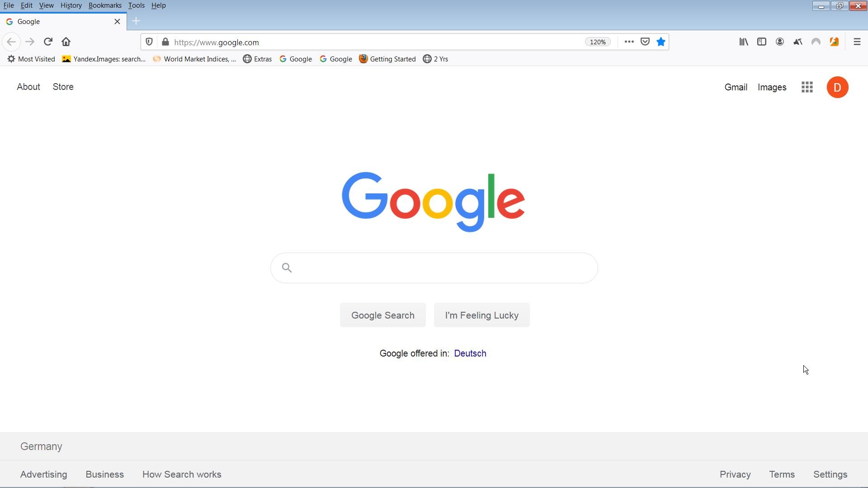
Task: Open the Bookmarks menu
Action: tap(105, 5)
